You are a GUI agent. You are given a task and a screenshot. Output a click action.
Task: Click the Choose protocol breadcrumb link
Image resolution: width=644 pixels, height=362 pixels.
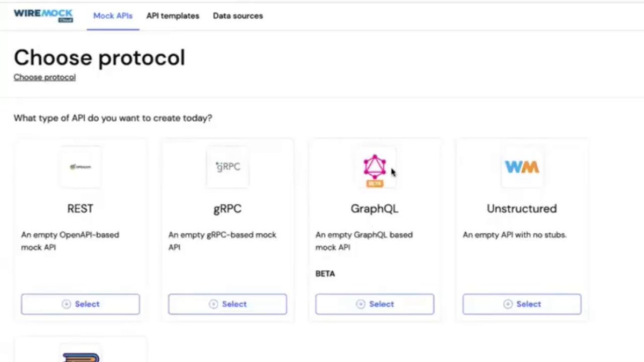[x=45, y=77]
